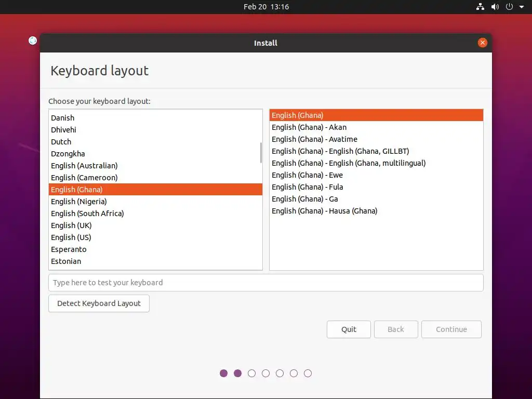This screenshot has height=399, width=532.
Task: Select English (South Africa) layout
Action: click(x=155, y=214)
